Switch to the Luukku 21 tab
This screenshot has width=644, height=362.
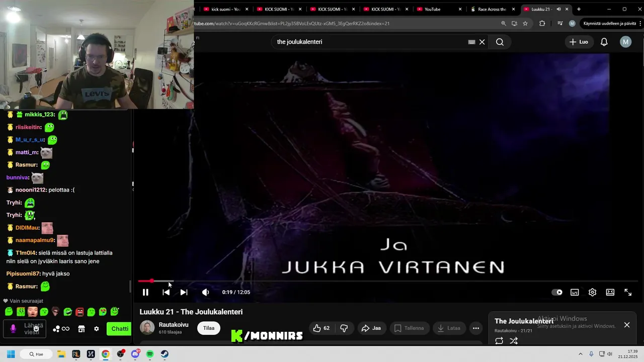tap(545, 9)
